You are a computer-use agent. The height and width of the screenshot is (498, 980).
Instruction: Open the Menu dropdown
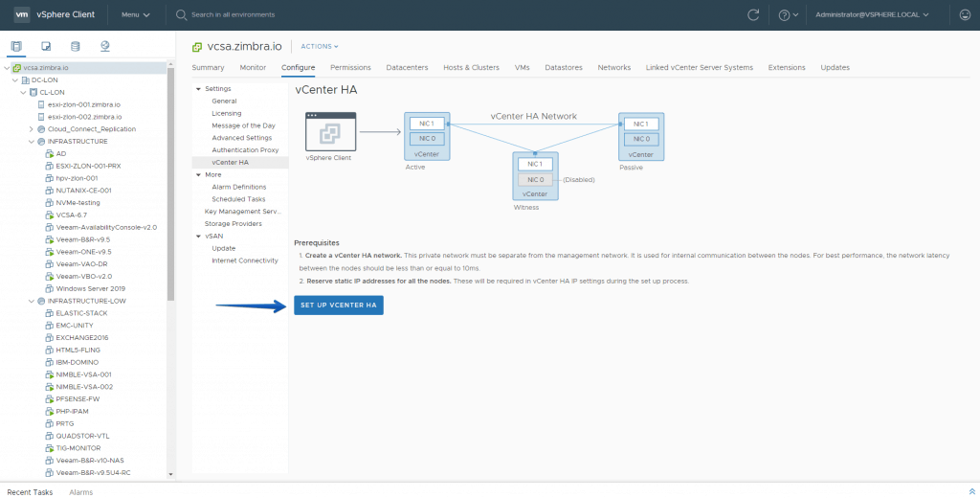[x=136, y=15]
